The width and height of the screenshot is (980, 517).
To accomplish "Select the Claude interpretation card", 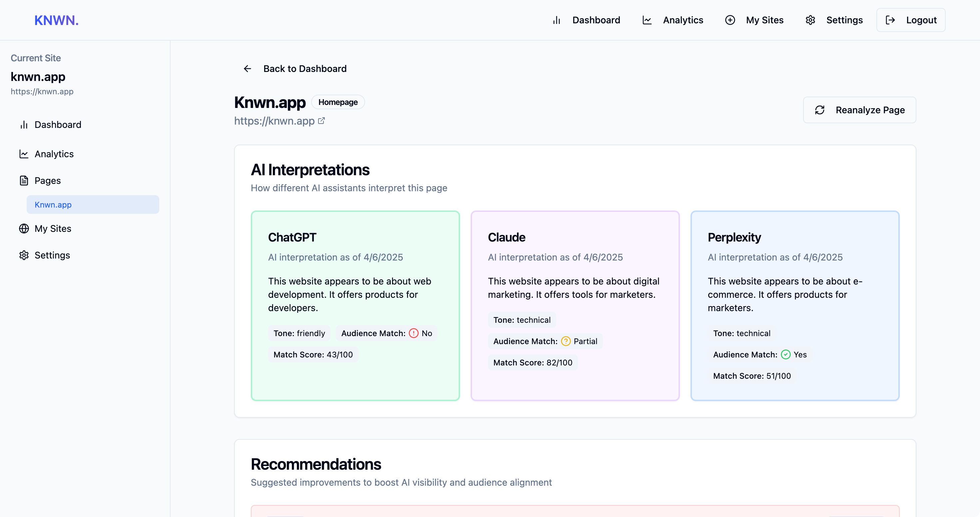I will coord(575,305).
